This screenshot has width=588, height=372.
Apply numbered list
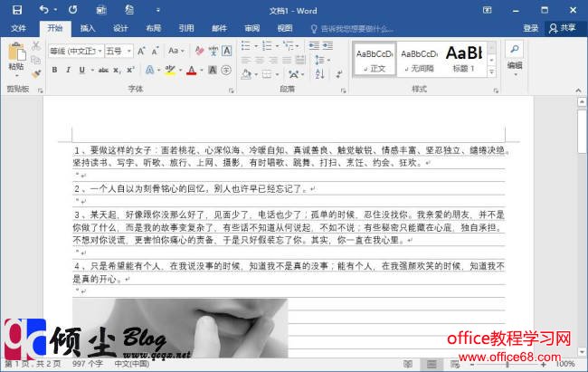267,46
